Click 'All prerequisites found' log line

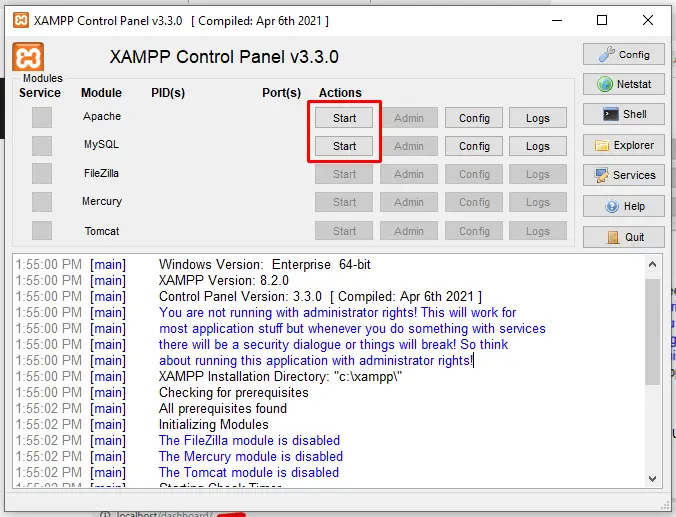(x=222, y=408)
